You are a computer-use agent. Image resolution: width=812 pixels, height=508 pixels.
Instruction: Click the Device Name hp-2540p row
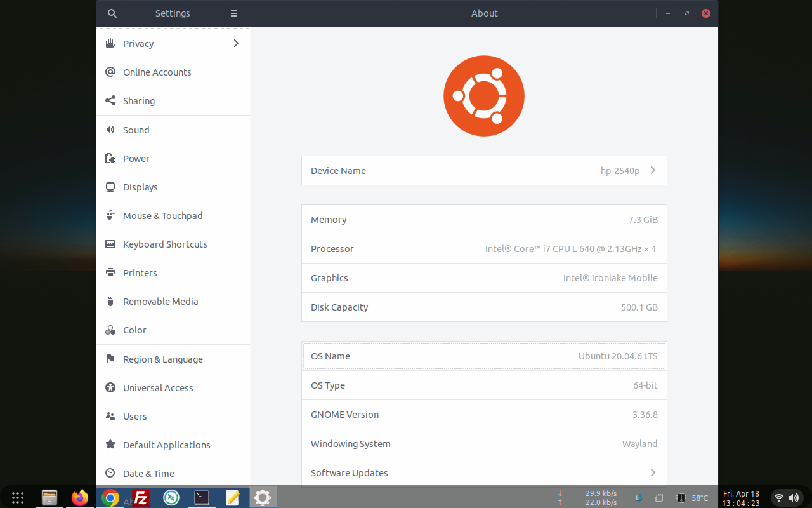(484, 170)
